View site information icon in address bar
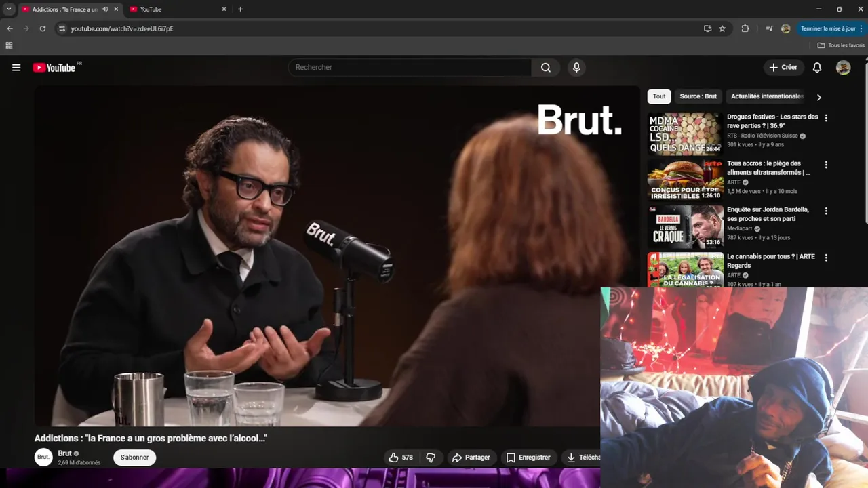The height and width of the screenshot is (488, 868). click(62, 28)
